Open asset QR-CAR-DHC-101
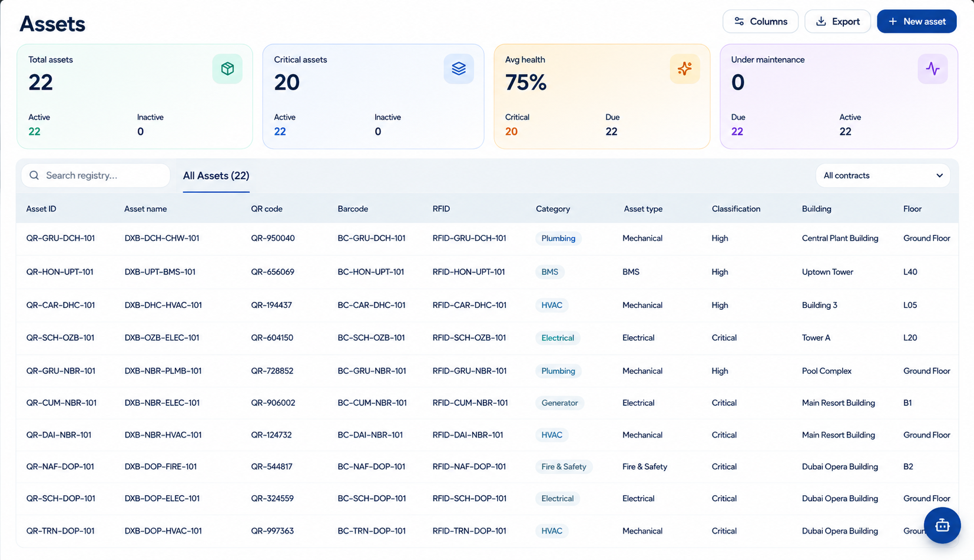This screenshot has width=974, height=560. 61,305
